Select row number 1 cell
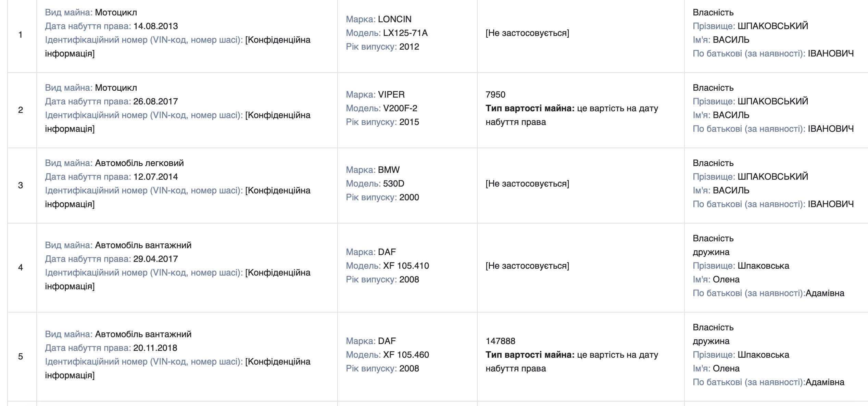Image resolution: width=868 pixels, height=406 pixels. 22,35
